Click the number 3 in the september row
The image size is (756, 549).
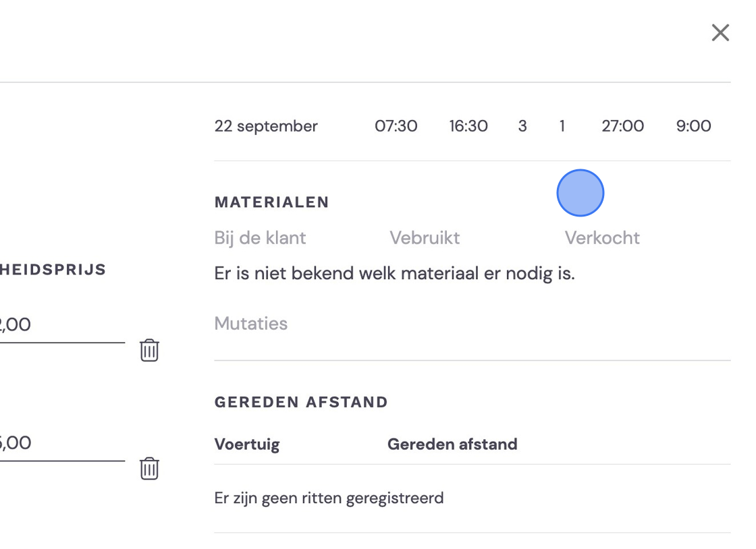(522, 126)
